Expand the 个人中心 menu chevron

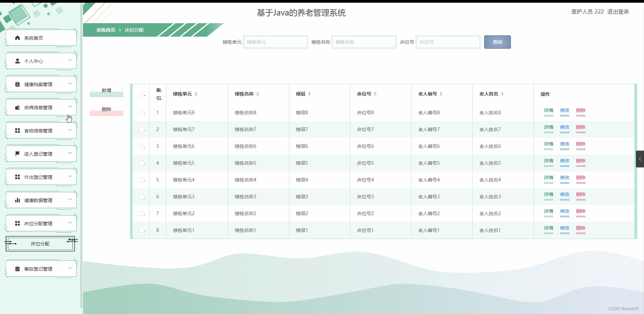70,61
